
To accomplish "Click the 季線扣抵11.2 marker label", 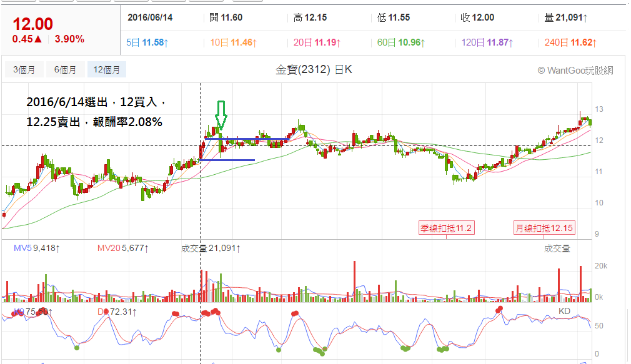I will point(446,228).
